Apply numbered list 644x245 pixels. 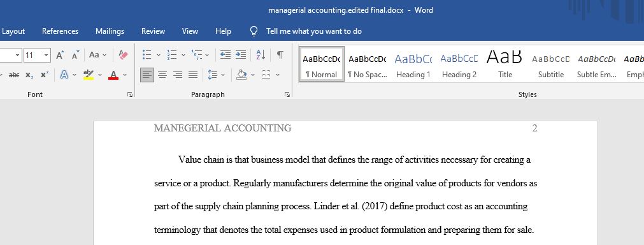pos(172,55)
